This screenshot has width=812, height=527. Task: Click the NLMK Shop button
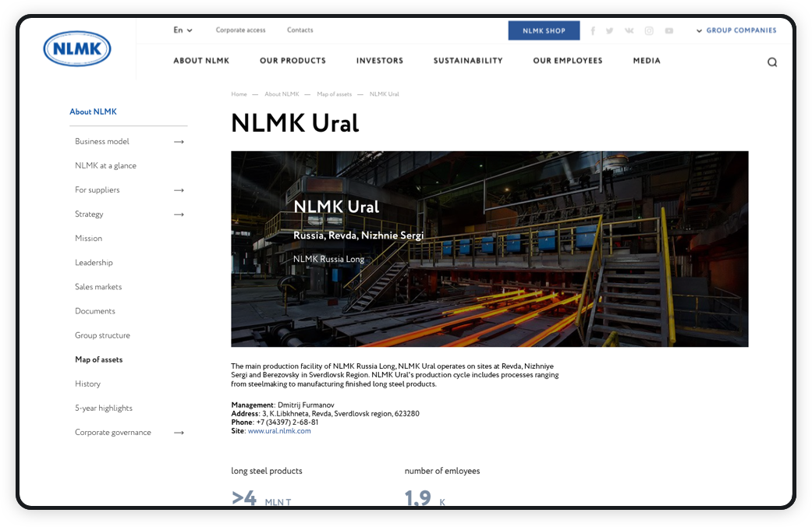(x=544, y=30)
